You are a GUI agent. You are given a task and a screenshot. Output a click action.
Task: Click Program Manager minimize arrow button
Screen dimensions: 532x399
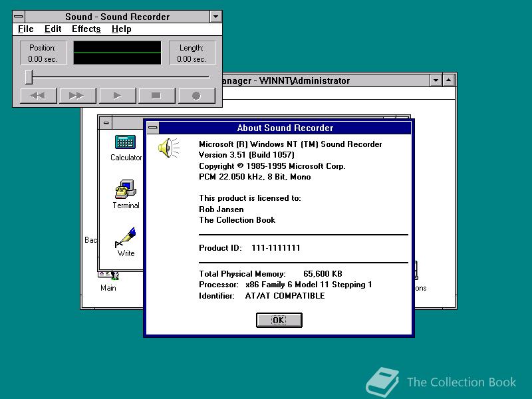tap(436, 80)
